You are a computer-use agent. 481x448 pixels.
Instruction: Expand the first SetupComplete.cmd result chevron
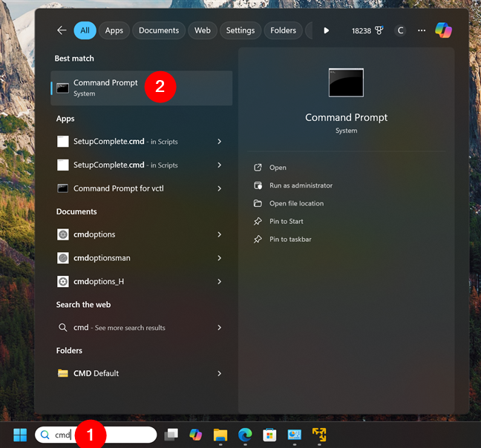click(x=219, y=141)
